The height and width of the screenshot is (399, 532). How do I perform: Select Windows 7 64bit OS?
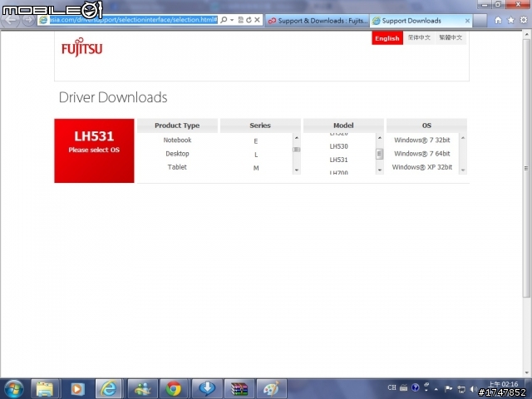point(422,153)
